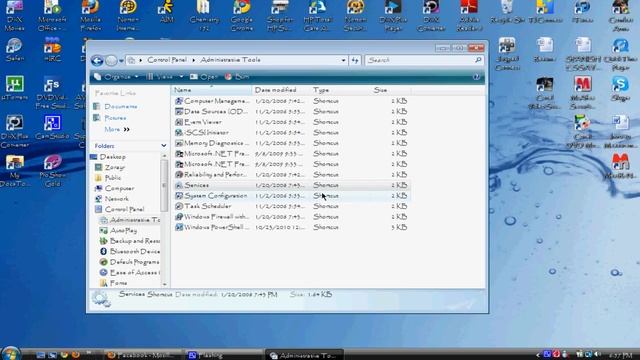Open Adobe Reader desktop icon
Image resolution: width=640 pixels, height=360 pixels.
(469, 16)
